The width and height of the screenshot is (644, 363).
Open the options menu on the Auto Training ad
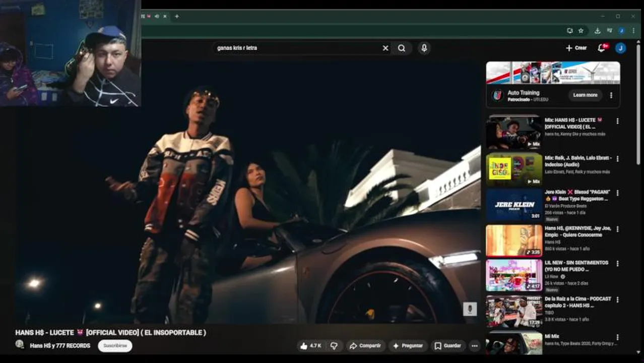click(611, 95)
